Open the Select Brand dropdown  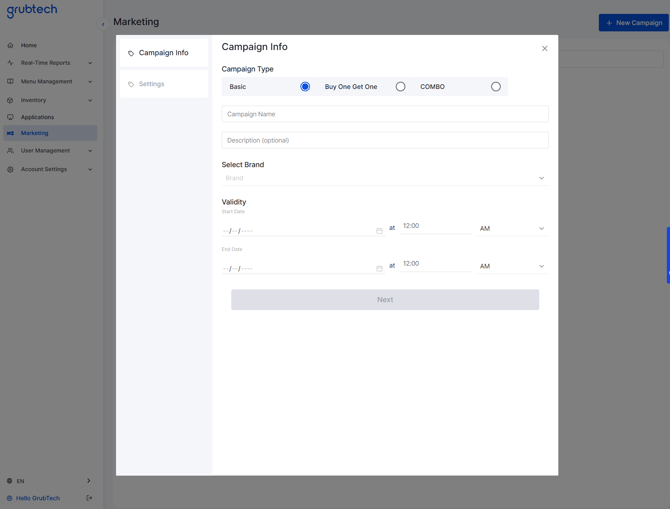[384, 178]
